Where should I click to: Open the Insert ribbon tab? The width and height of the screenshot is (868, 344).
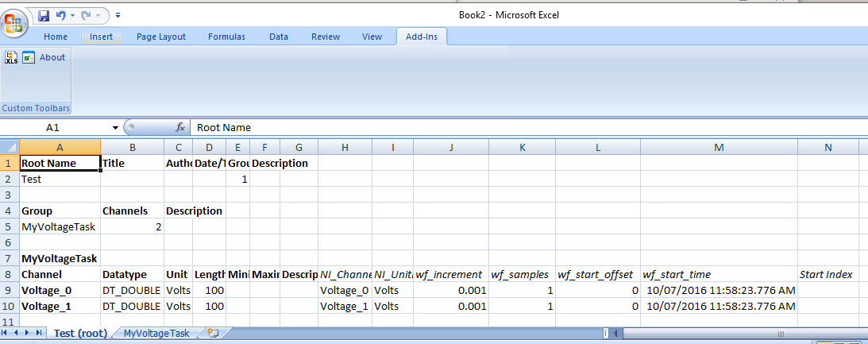102,37
